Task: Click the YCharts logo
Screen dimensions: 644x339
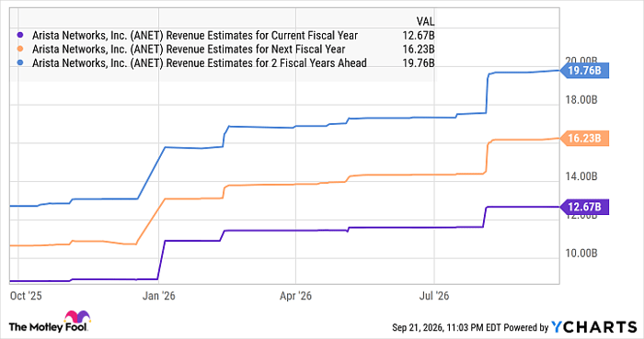Action: (x=594, y=327)
